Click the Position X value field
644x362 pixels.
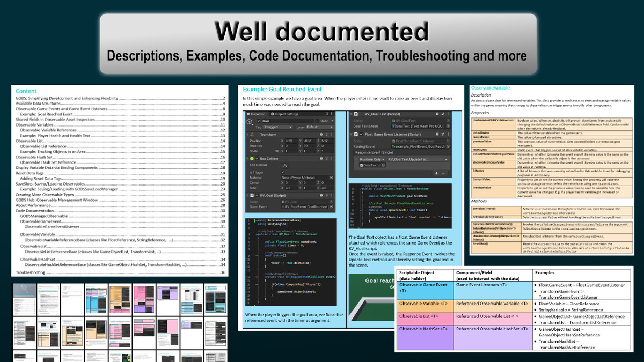point(291,141)
